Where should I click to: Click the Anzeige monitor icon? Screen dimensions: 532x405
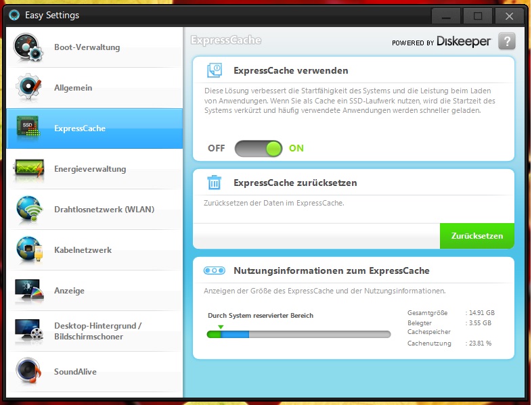click(x=29, y=290)
